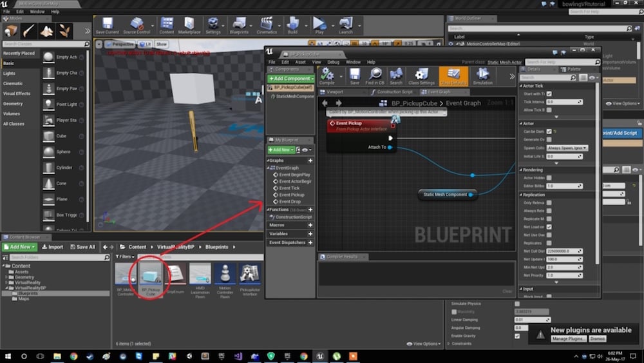Select the Foliage mode icon
The width and height of the screenshot is (644, 363).
(x=64, y=30)
